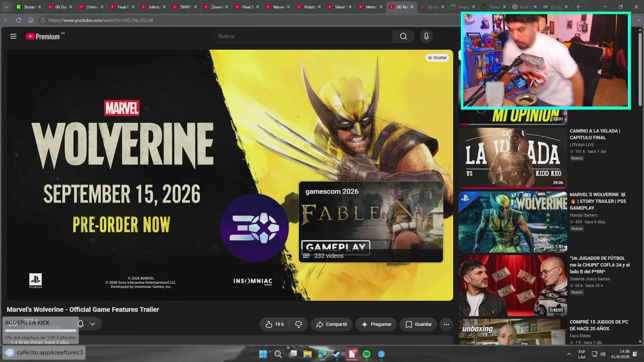The width and height of the screenshot is (644, 362).
Task: Open a new browser tab
Action: [578, 7]
